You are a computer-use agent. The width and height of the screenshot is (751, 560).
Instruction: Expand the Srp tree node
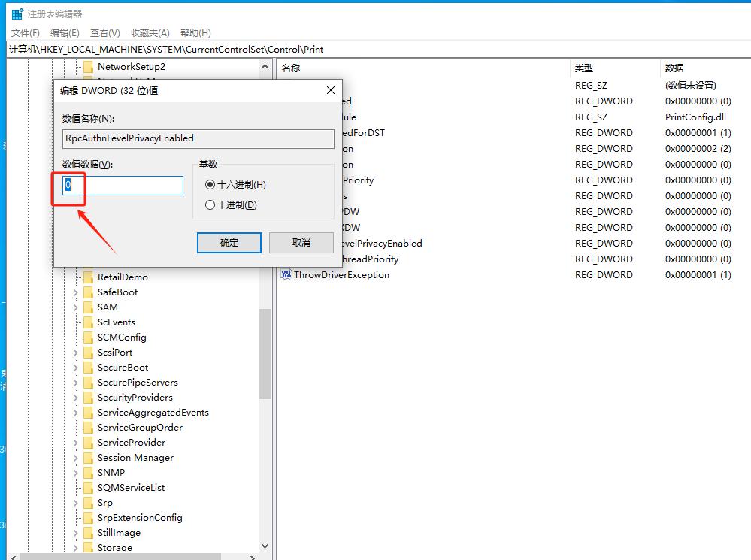click(x=76, y=502)
